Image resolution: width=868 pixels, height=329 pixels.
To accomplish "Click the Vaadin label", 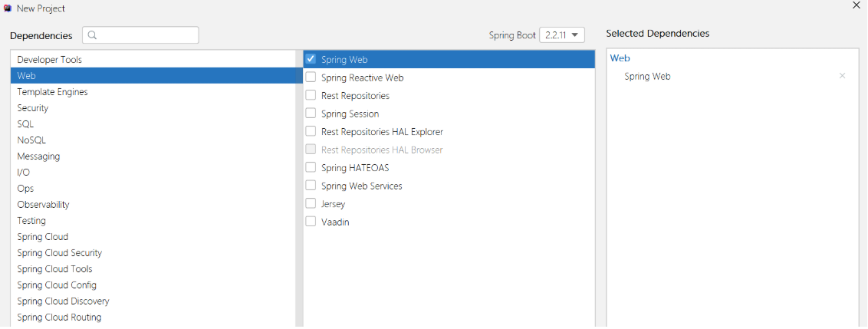I will (335, 222).
